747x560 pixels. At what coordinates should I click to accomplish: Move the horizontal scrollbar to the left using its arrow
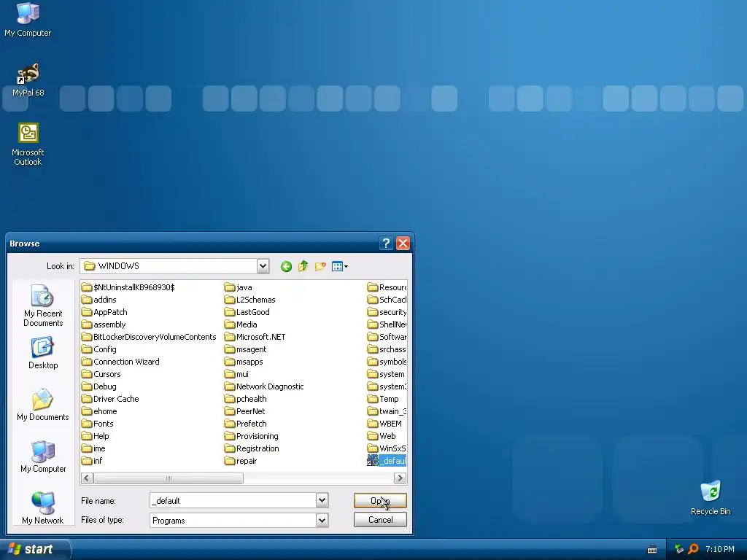87,478
